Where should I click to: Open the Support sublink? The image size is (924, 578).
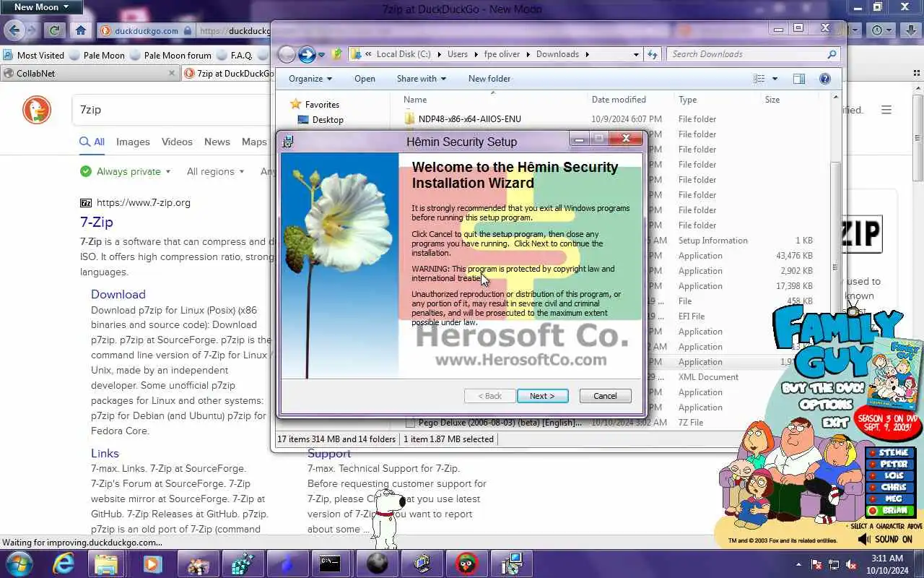pos(329,453)
